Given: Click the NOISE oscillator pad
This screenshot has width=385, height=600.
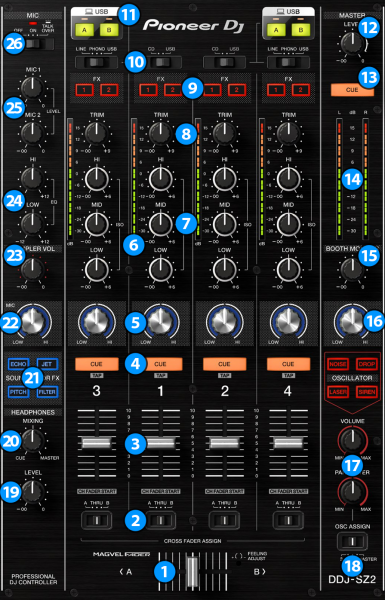Looking at the screenshot, I should [x=338, y=364].
